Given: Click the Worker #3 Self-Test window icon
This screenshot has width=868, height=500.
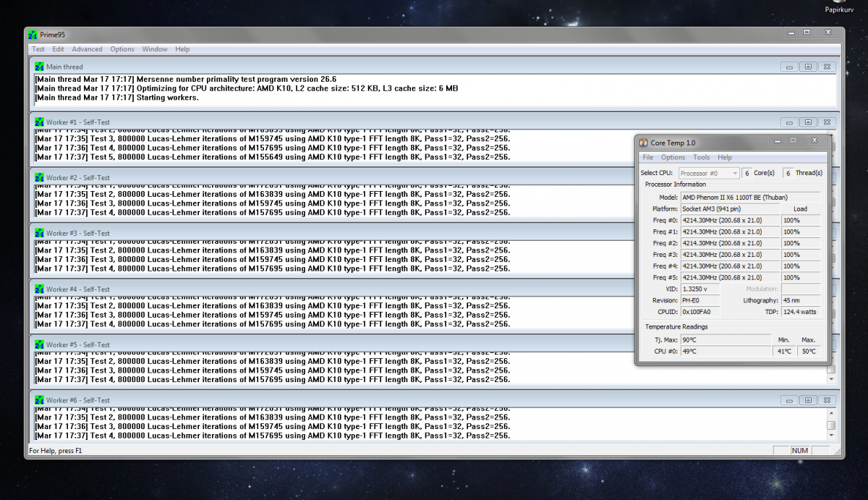Looking at the screenshot, I should pyautogui.click(x=40, y=234).
